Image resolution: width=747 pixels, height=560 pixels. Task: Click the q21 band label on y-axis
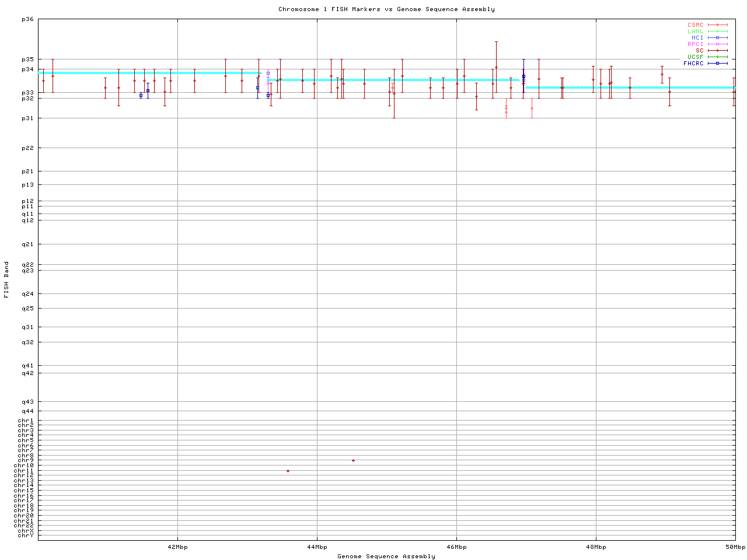[28, 244]
